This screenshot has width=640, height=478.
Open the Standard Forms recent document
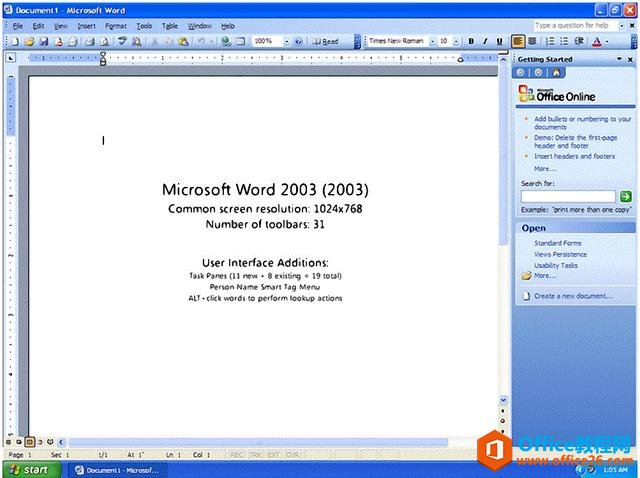click(558, 243)
